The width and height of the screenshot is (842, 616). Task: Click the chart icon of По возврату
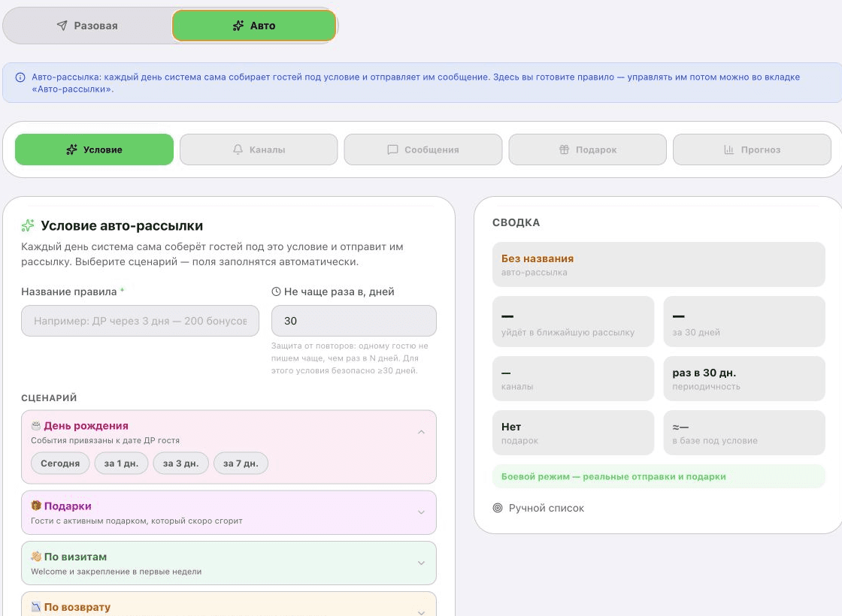coord(36,607)
